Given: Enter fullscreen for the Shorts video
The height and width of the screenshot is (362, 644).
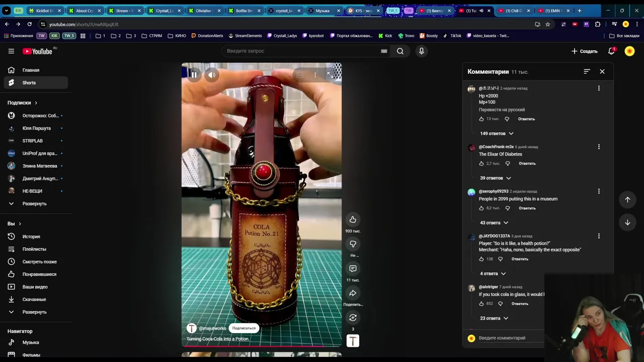Looking at the screenshot, I should tap(330, 75).
